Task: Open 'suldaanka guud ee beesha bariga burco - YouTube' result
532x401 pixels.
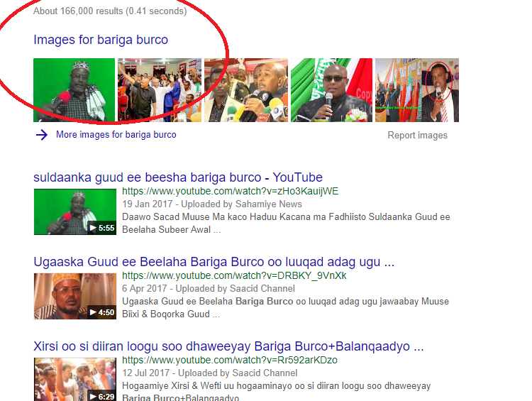Action: pos(178,177)
